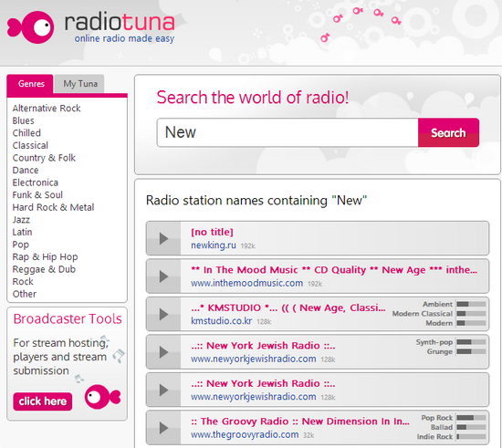The height and width of the screenshot is (448, 502).
Task: Focus the search field containing New
Action: pyautogui.click(x=288, y=132)
